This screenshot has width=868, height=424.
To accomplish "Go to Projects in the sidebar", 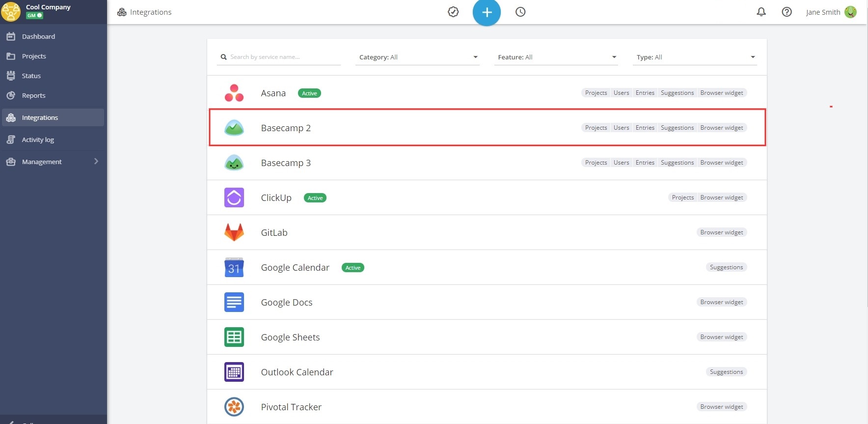I will pos(53,56).
